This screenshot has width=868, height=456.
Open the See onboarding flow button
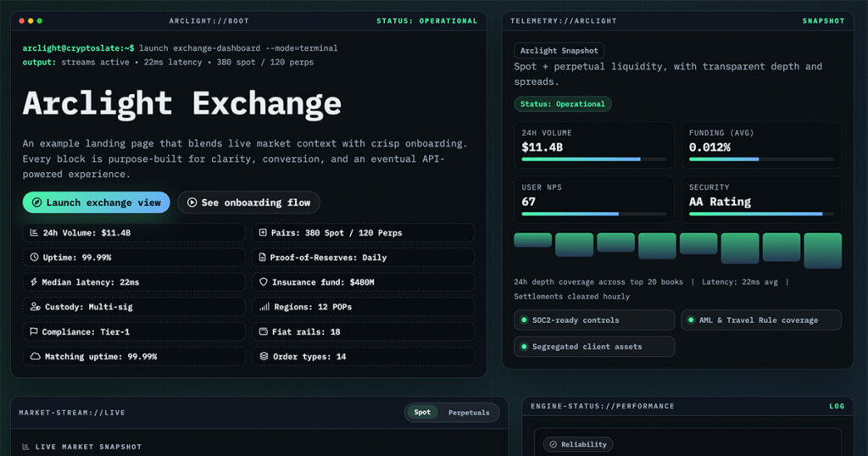[248, 203]
